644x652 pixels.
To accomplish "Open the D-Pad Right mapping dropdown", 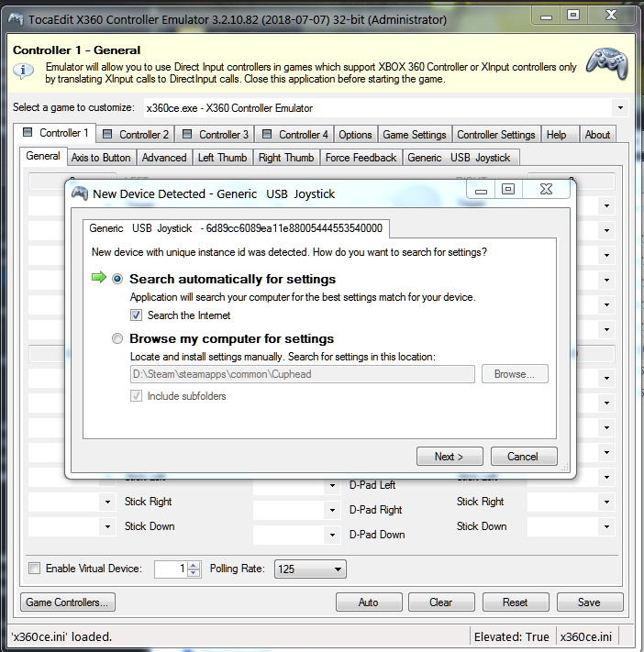I will point(332,510).
